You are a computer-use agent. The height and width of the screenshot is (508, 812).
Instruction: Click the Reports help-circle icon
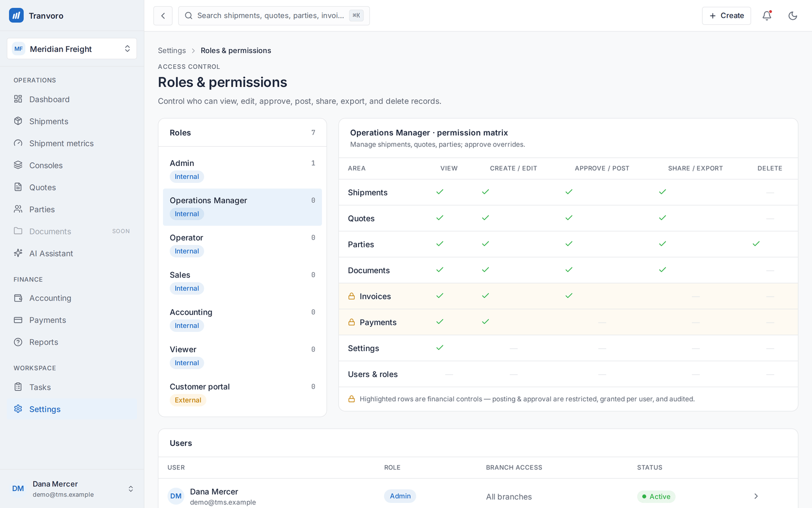click(18, 342)
